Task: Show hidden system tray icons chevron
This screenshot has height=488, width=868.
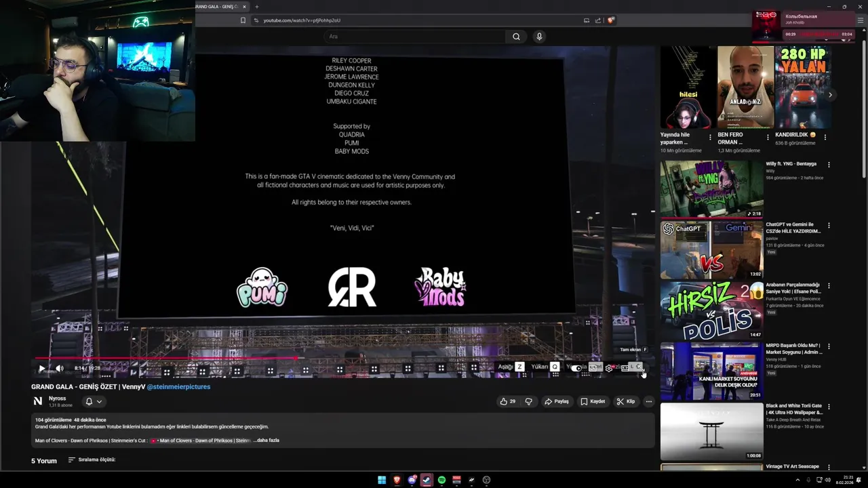Action: (x=797, y=480)
